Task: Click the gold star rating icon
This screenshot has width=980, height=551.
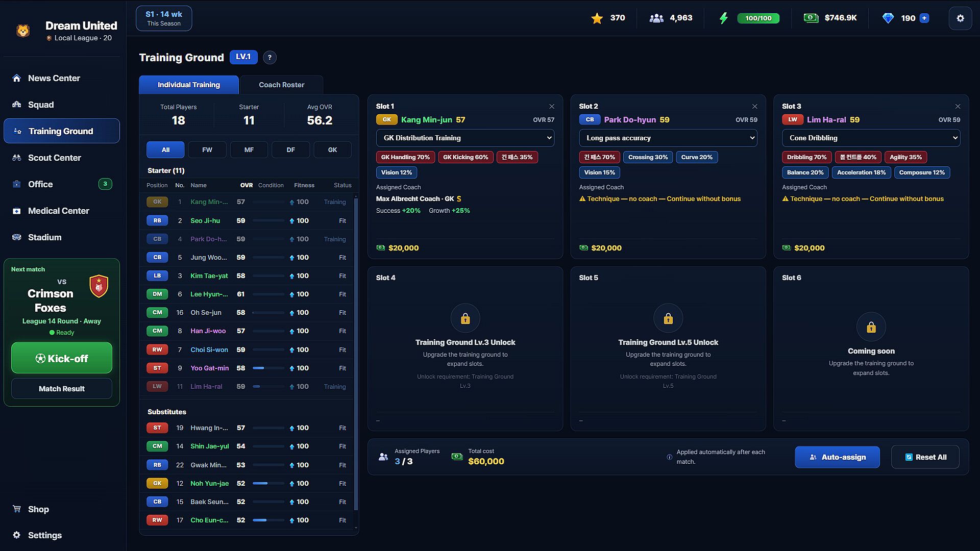Action: (597, 18)
